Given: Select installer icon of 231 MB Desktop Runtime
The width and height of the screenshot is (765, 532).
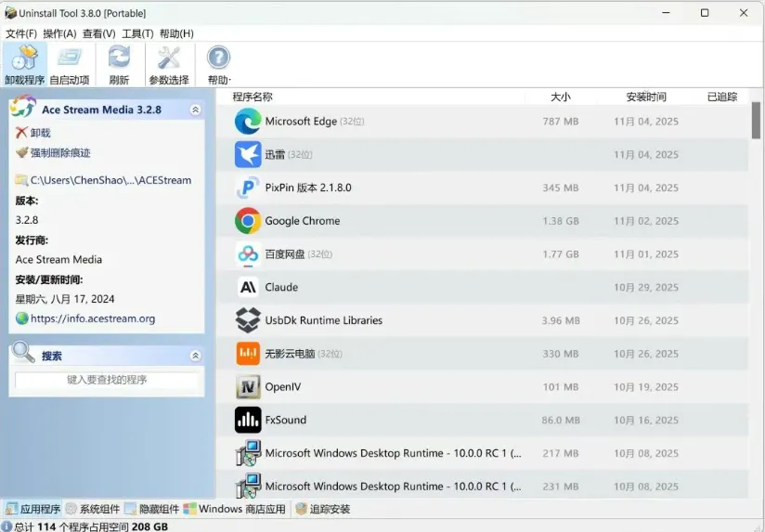Looking at the screenshot, I should pyautogui.click(x=248, y=487).
